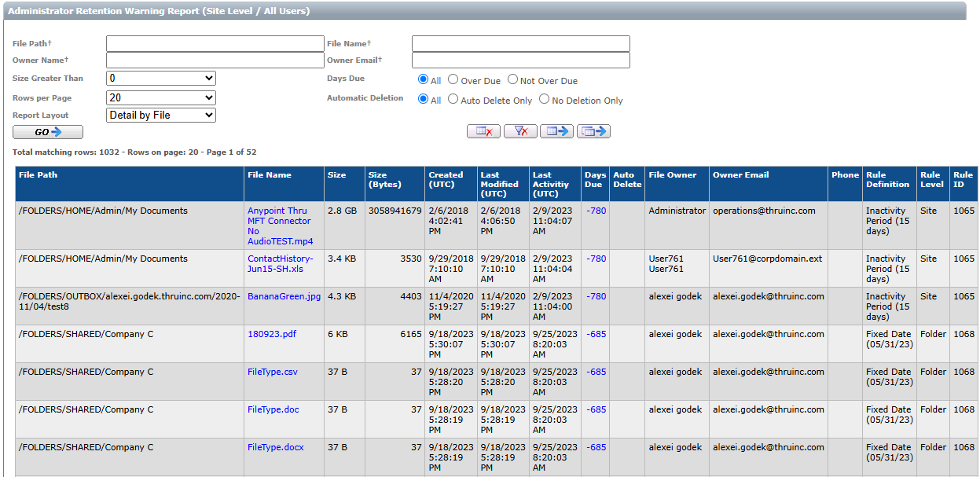Click the clear filter funnel icon button
The image size is (980, 477).
click(520, 131)
